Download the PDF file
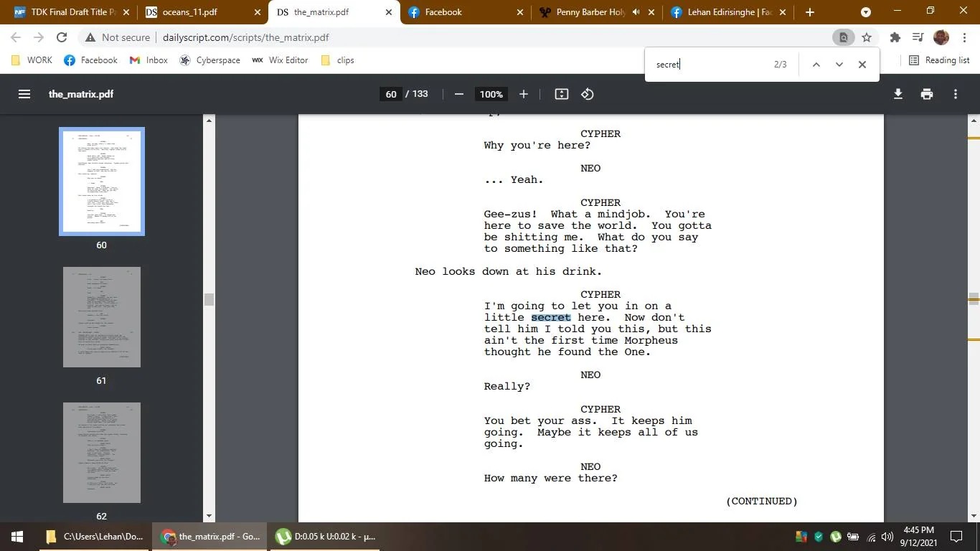The height and width of the screenshot is (551, 980). pos(898,94)
